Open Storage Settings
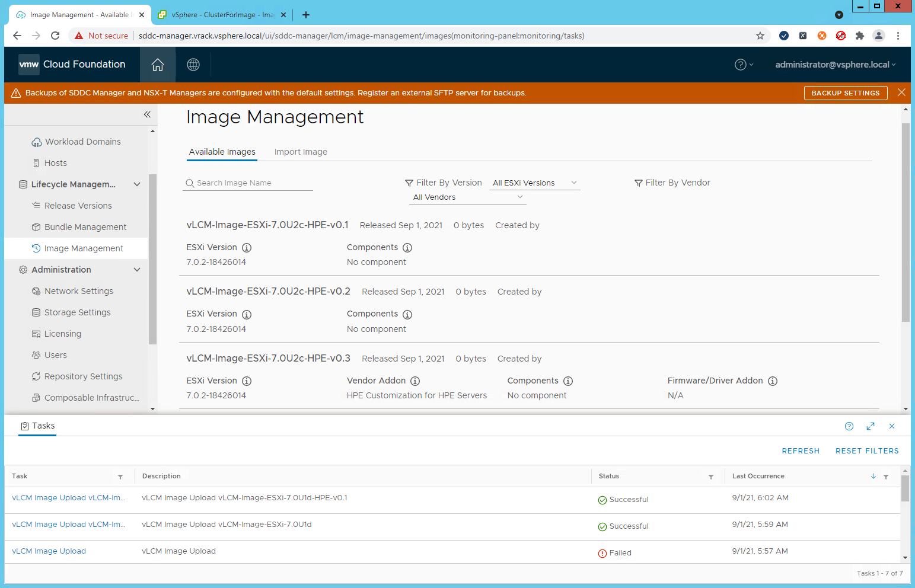Screen dimensions: 915x588 pyautogui.click(x=77, y=312)
